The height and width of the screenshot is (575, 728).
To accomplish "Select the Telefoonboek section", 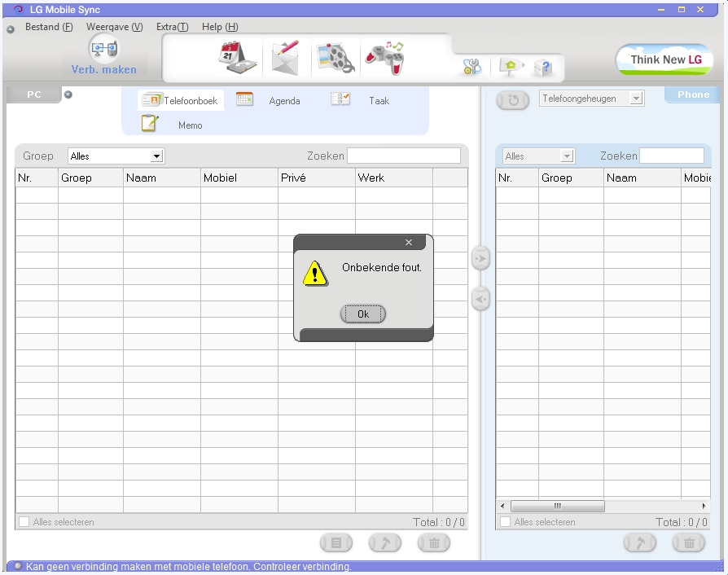I will pos(181,100).
